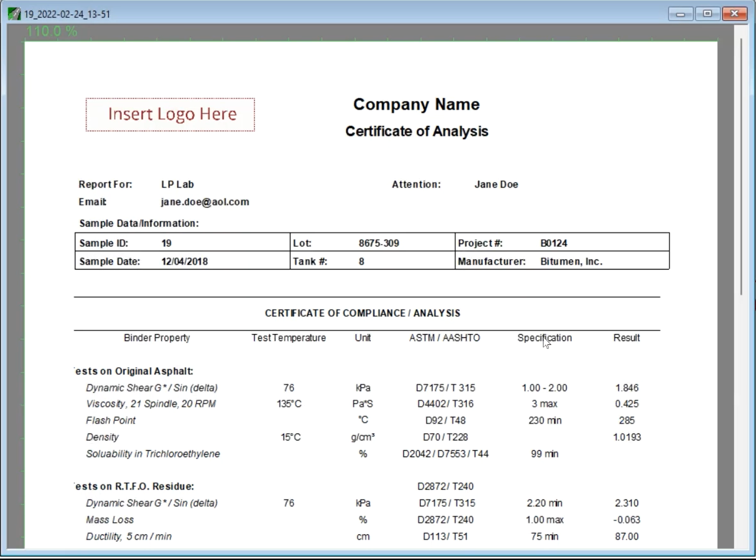Click the 230 min specification
Image resolution: width=756 pixels, height=560 pixels.
(x=545, y=420)
